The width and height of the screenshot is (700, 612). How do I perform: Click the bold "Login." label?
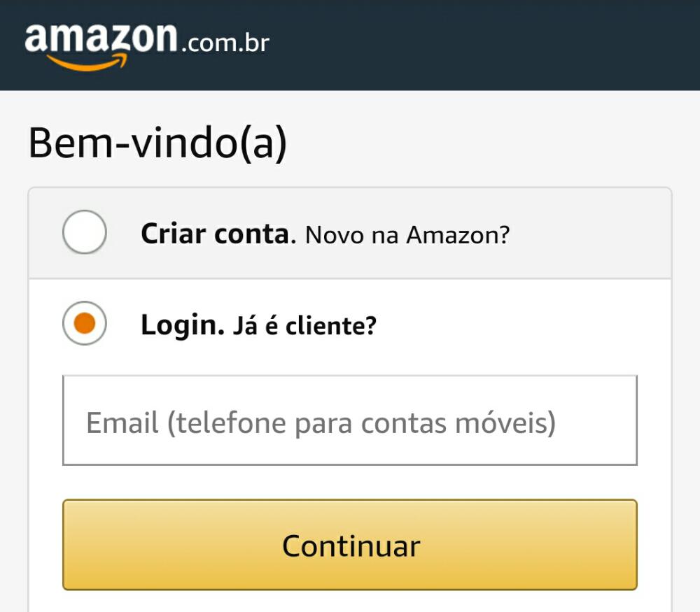pos(182,325)
